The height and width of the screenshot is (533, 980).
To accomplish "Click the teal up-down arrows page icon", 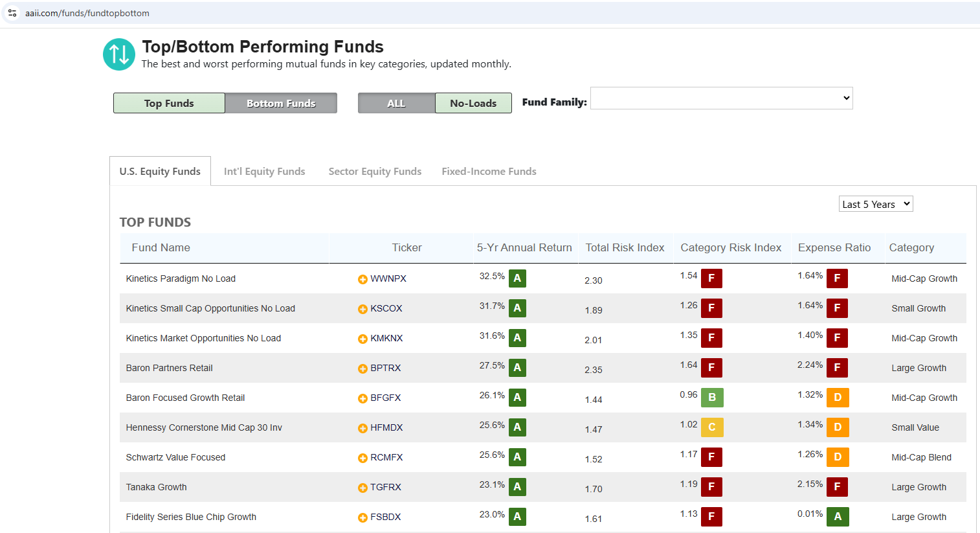I will (119, 54).
